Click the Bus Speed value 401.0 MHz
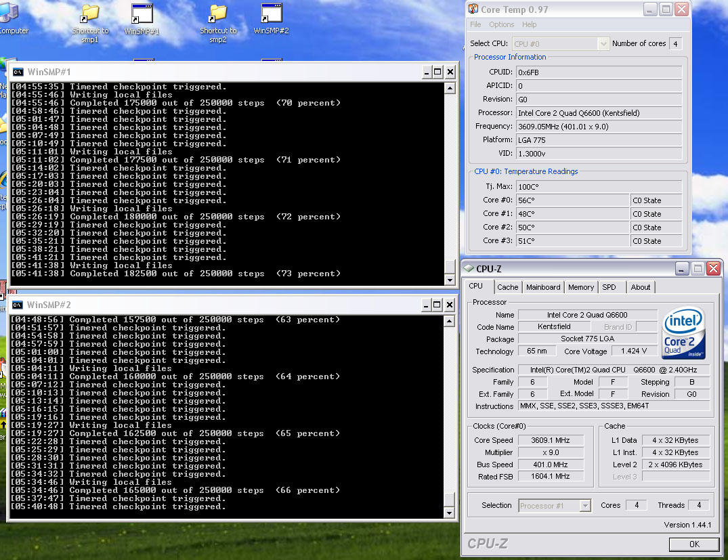The image size is (728, 560). [551, 465]
